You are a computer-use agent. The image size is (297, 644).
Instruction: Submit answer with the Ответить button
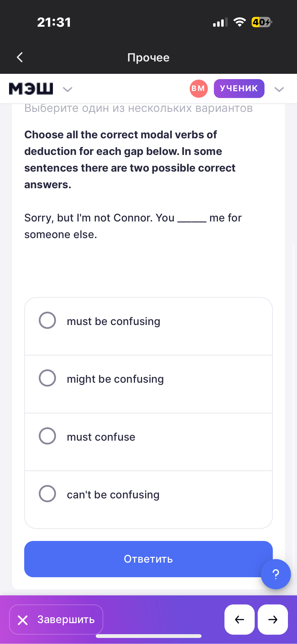[148, 559]
